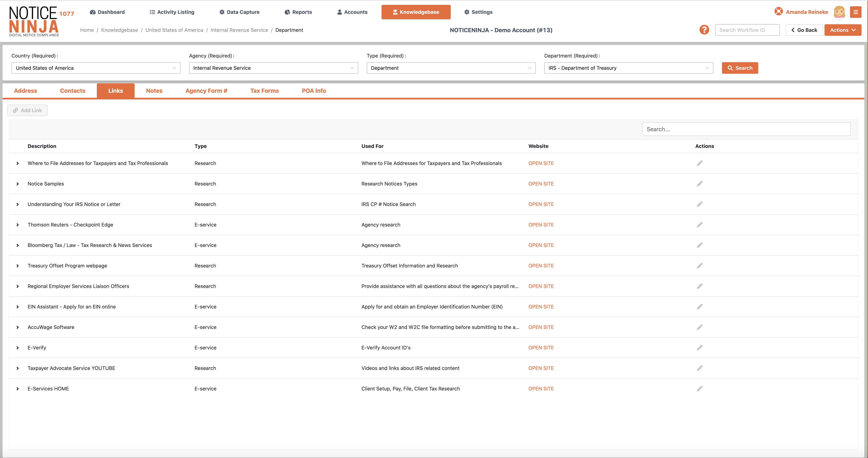Edit Understanding Your IRS Notice or Letter link

click(x=700, y=204)
